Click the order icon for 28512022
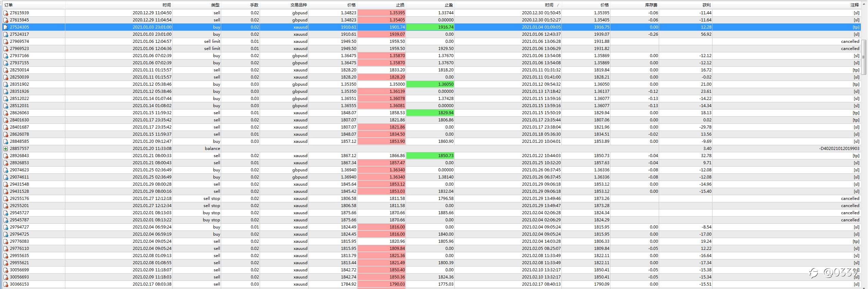This screenshot has height=289, width=868. click(x=6, y=99)
